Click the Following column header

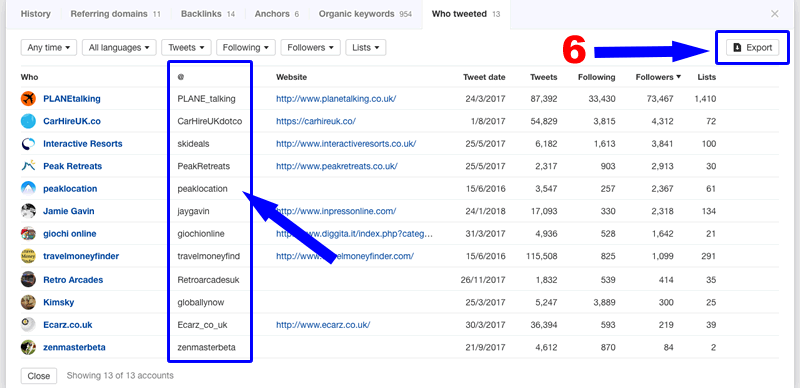[x=596, y=77]
